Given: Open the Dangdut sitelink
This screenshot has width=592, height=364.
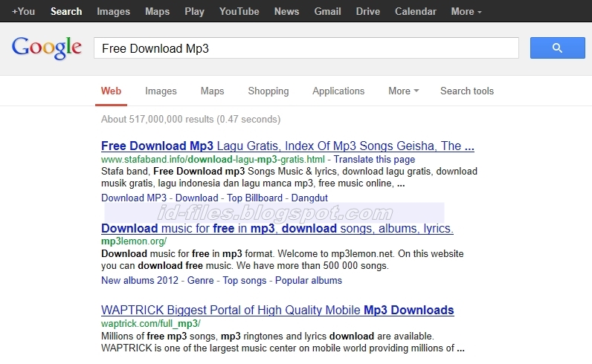Looking at the screenshot, I should (x=309, y=198).
